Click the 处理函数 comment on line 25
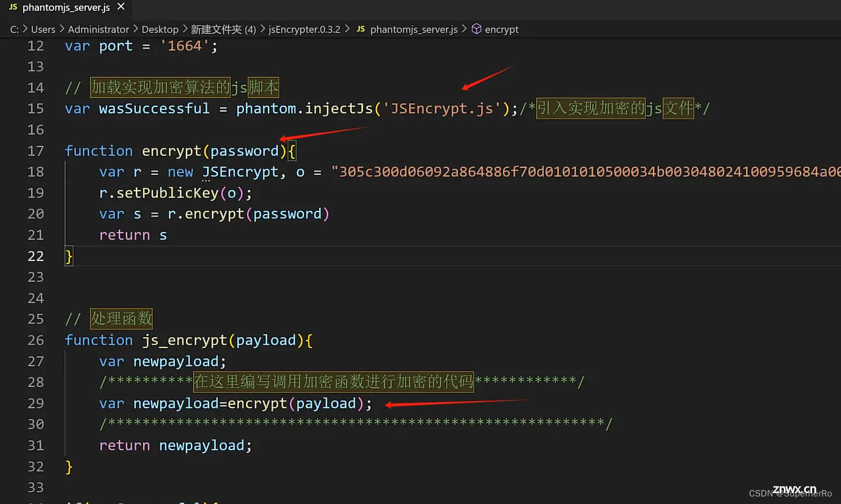 tap(121, 319)
